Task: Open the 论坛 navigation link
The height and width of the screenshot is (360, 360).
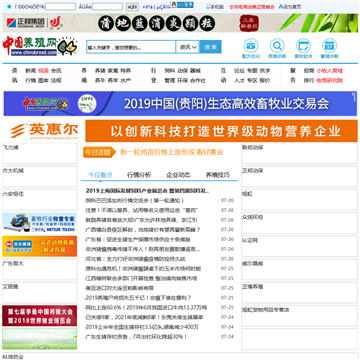Action: (239, 71)
